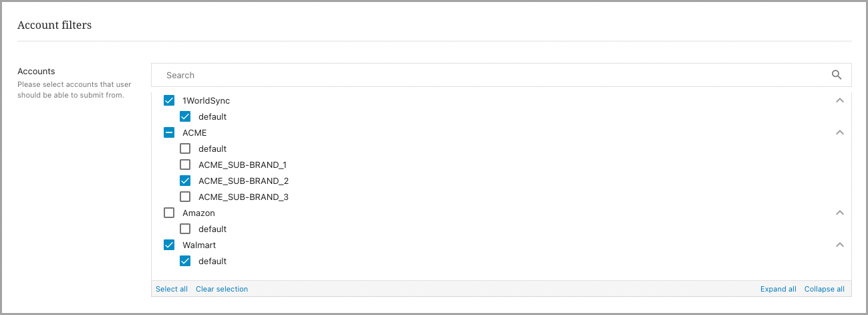This screenshot has width=868, height=315.
Task: Enable ACME_SUB-BRAND_1 checkbox
Action: click(x=185, y=165)
